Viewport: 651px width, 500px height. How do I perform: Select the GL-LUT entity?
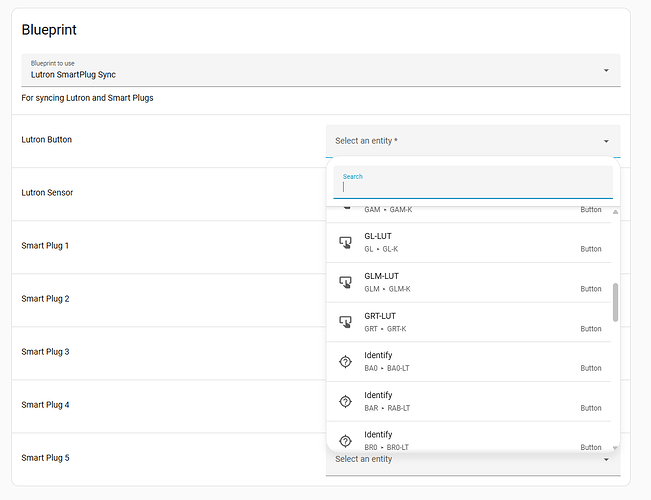point(469,243)
